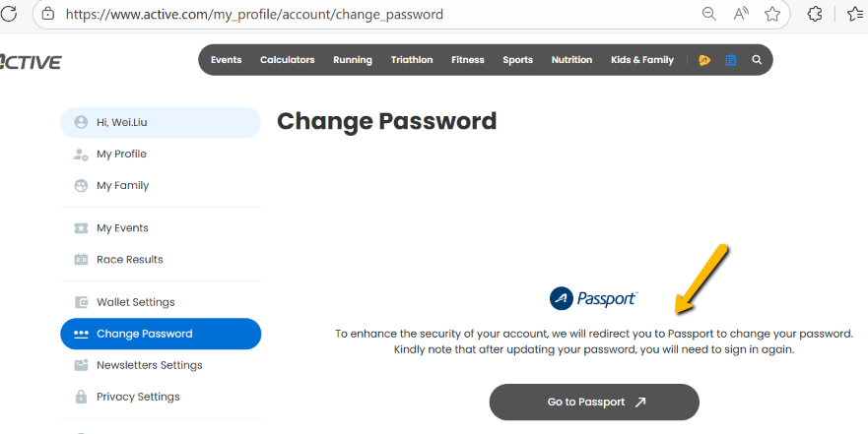The width and height of the screenshot is (868, 434).
Task: Click the browser address bar URL
Action: (254, 15)
